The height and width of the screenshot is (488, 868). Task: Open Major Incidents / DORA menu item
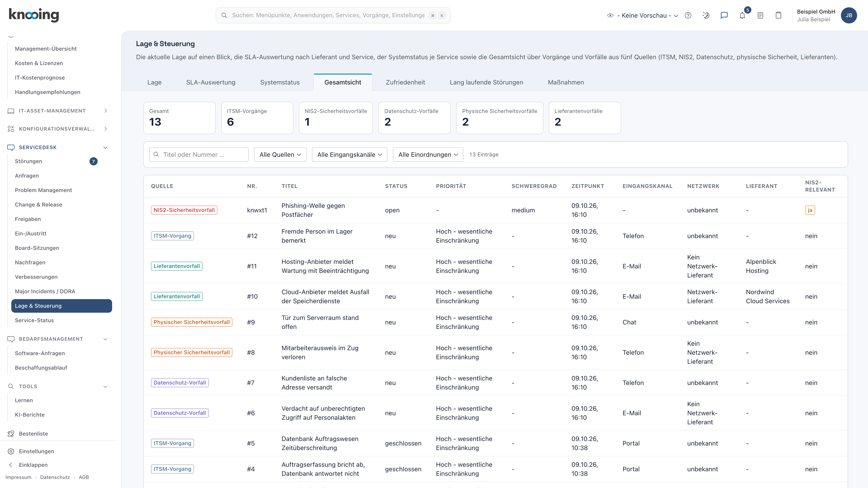[x=61, y=291]
